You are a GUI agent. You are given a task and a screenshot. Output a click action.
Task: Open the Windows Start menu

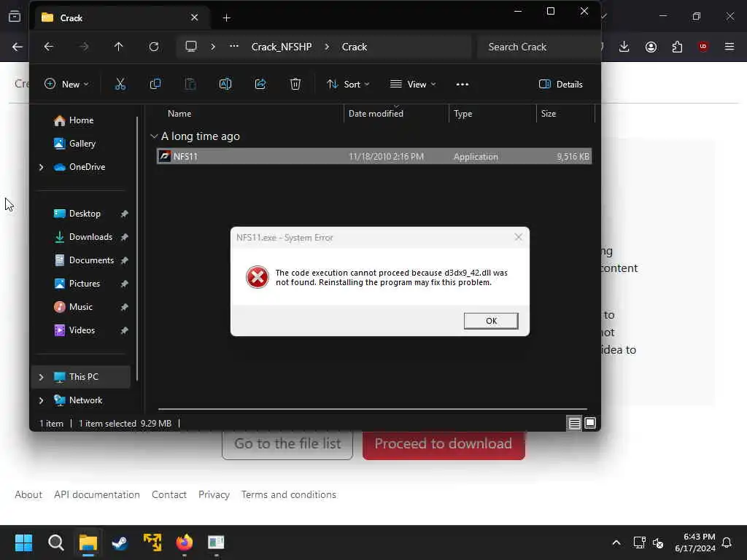click(x=23, y=542)
